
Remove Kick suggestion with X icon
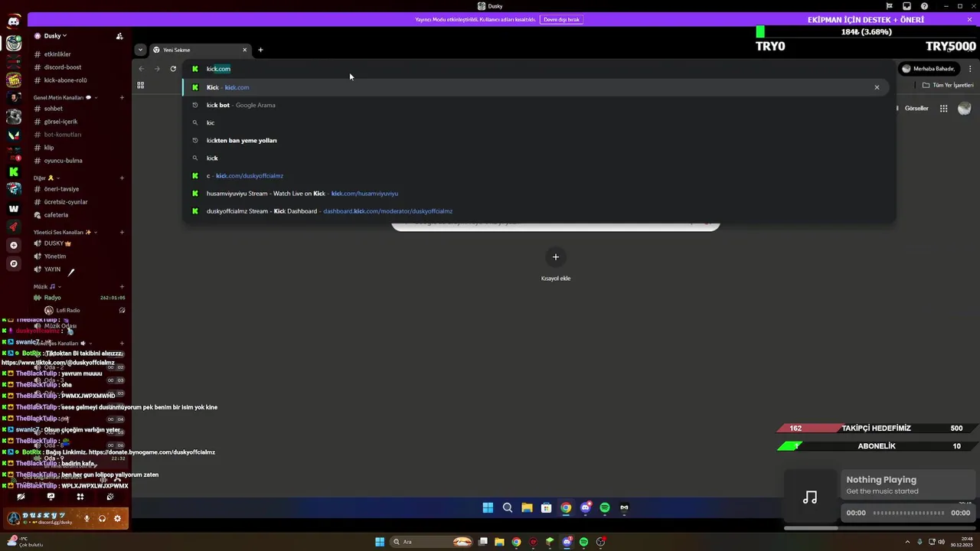pos(877,87)
